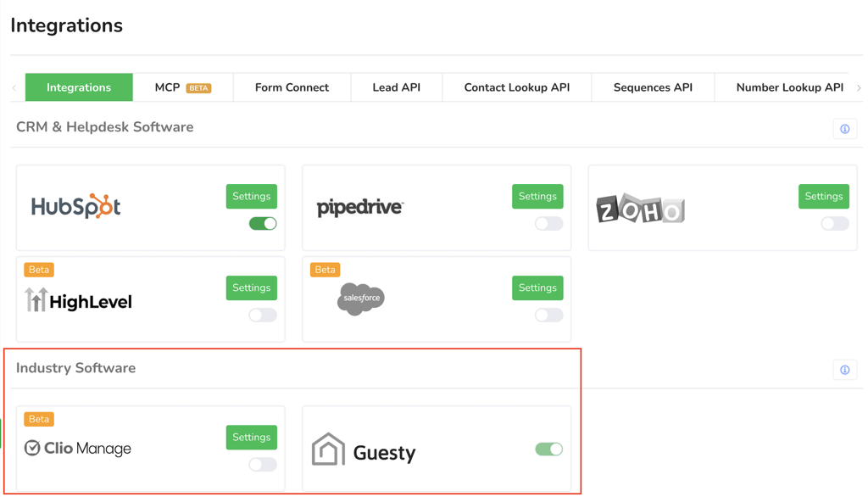Viewport: 868px width, 497px height.
Task: Click the Beta badge on Salesforce card
Action: [325, 270]
